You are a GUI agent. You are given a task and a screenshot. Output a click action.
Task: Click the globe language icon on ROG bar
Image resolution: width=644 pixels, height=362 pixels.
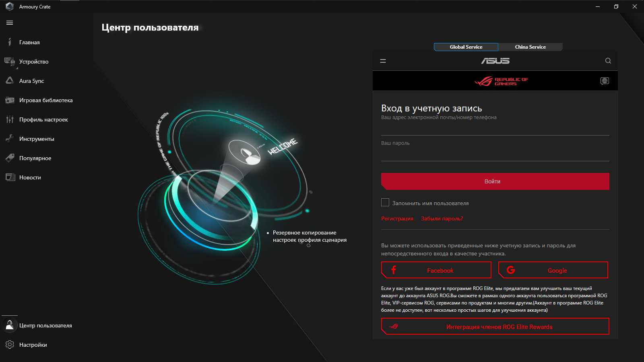click(x=605, y=81)
